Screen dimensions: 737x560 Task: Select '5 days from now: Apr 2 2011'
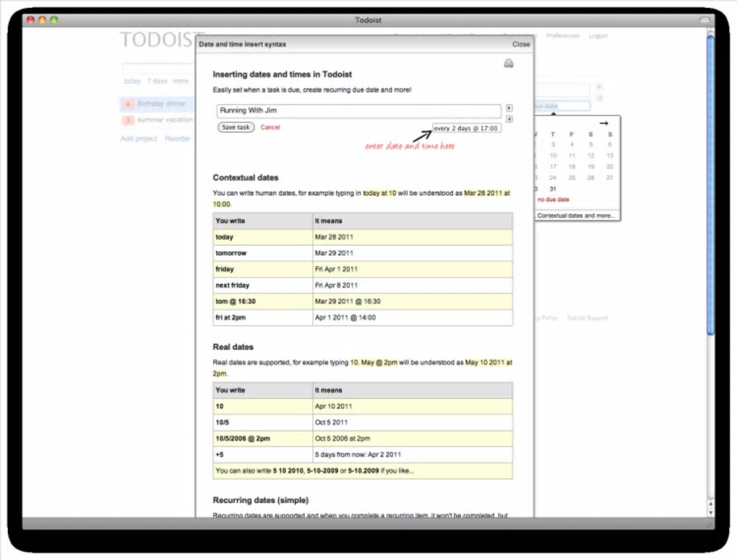[412, 455]
